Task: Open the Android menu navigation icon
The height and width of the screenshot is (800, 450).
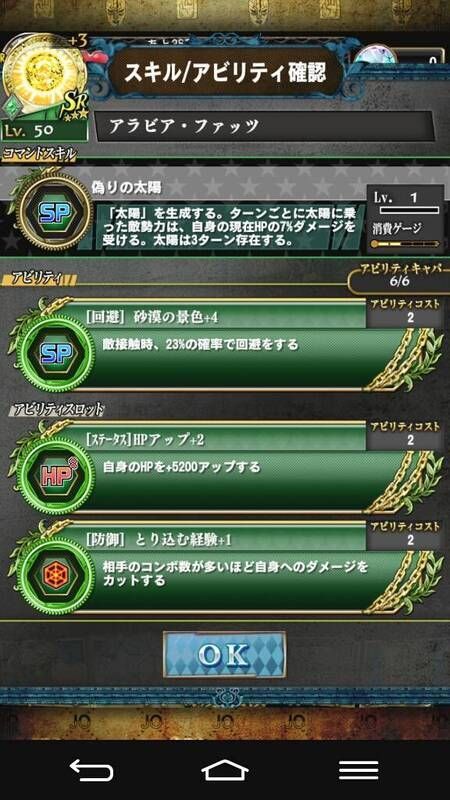Action: click(359, 770)
